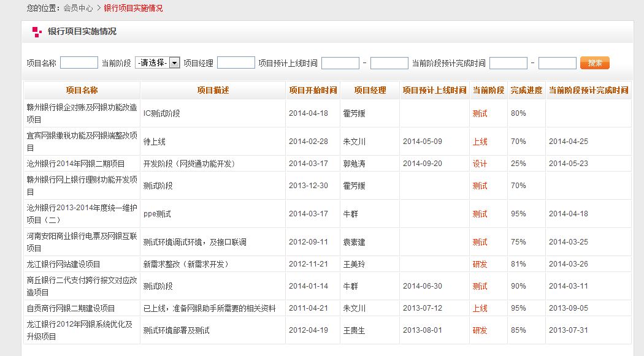Open 测试 stage for 河南安阳商业银行 project
The image size is (644, 356).
[480, 243]
